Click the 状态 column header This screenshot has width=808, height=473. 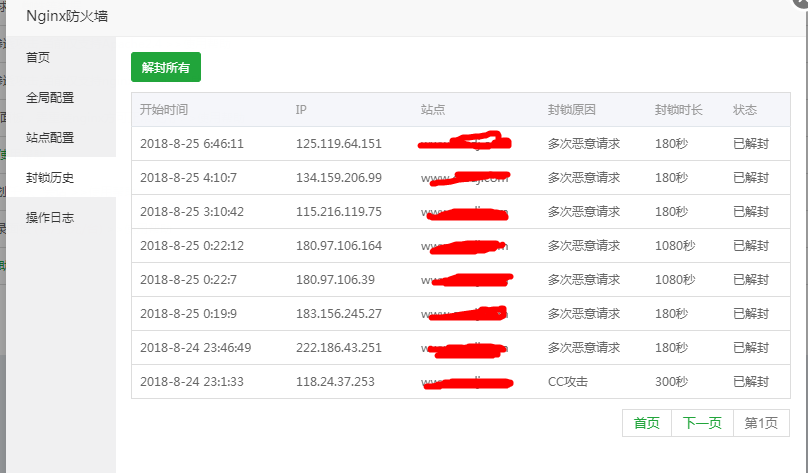(x=745, y=109)
